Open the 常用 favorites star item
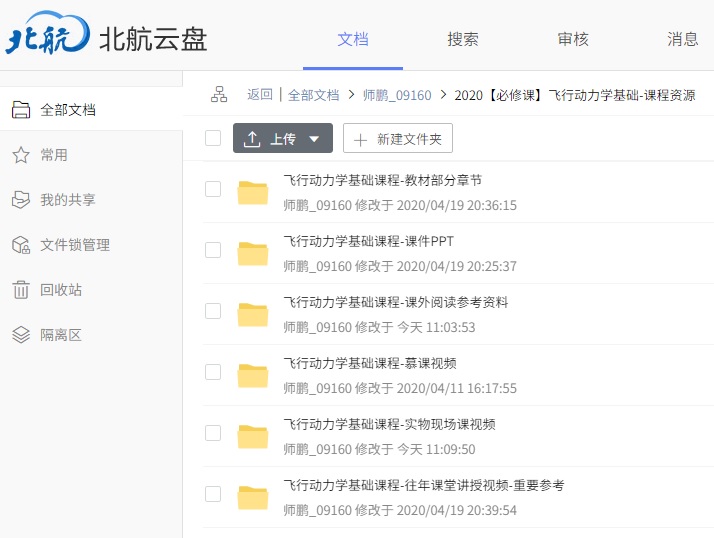Screen dimensions: 714x538 (53, 155)
